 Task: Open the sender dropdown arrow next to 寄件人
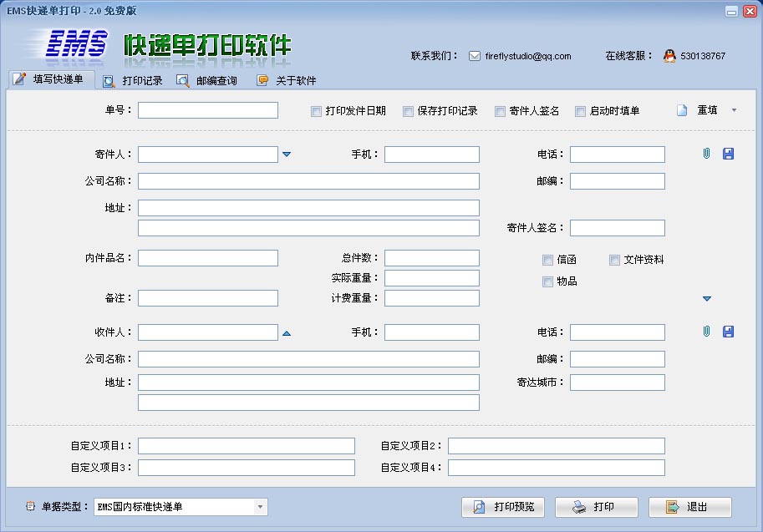click(x=287, y=154)
